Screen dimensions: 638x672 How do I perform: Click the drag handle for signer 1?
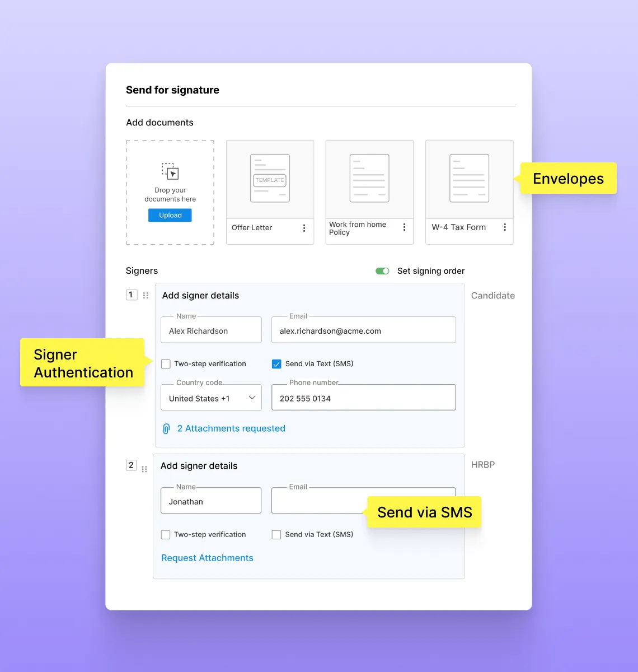pyautogui.click(x=146, y=296)
